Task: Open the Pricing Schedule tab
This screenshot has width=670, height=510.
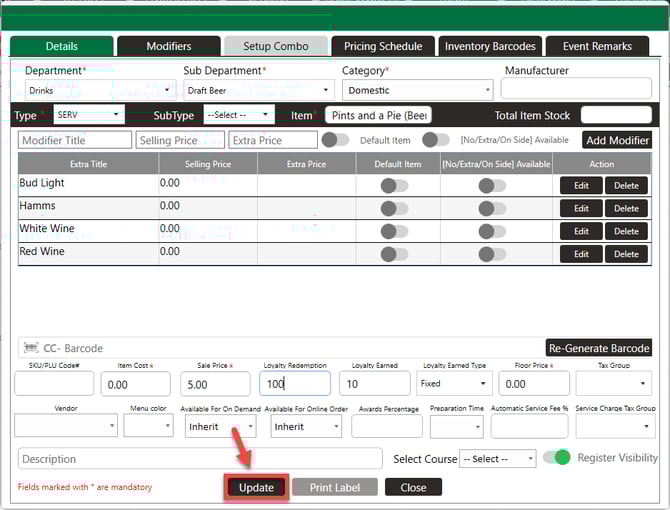Action: tap(383, 46)
